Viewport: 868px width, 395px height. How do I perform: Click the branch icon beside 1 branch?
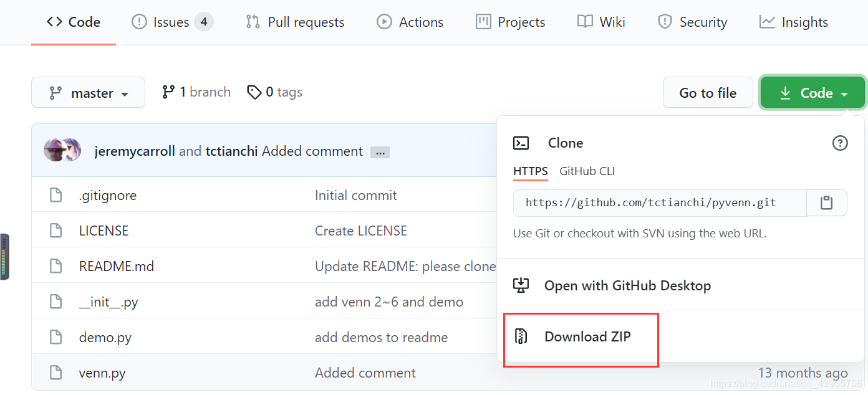[x=168, y=92]
